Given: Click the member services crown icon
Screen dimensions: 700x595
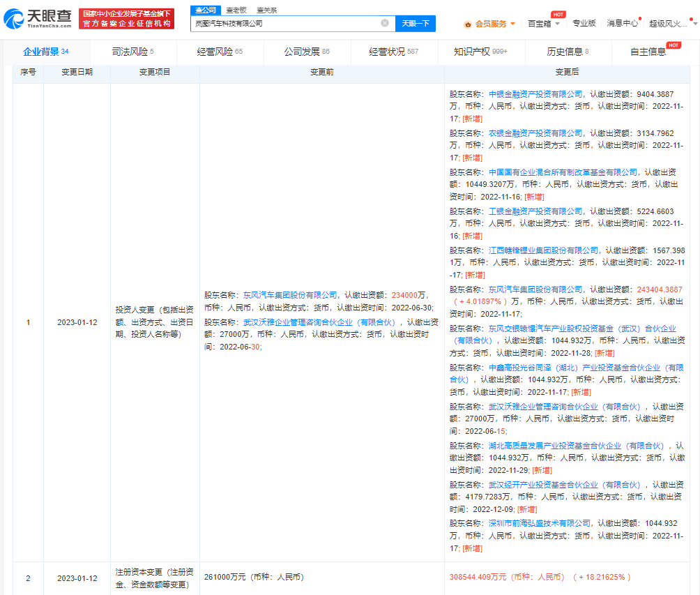Looking at the screenshot, I should (x=468, y=24).
